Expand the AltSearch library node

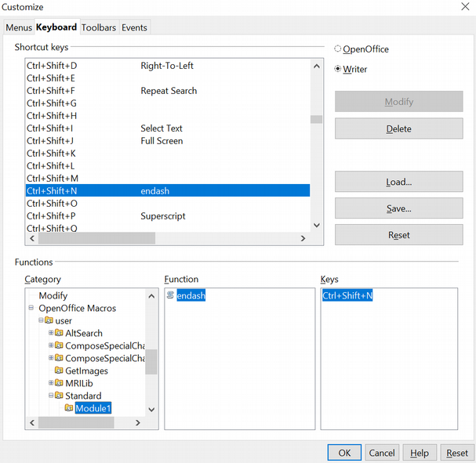[x=51, y=333]
